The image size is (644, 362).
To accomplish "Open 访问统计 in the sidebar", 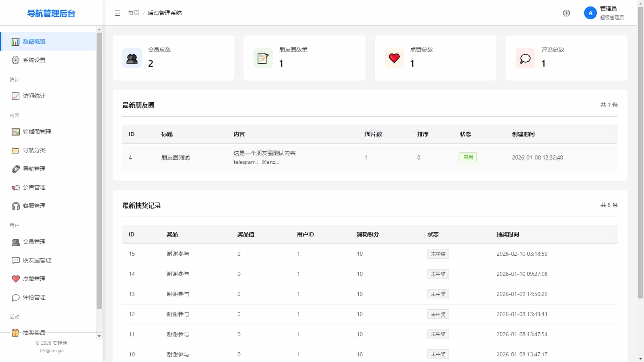I will point(34,96).
